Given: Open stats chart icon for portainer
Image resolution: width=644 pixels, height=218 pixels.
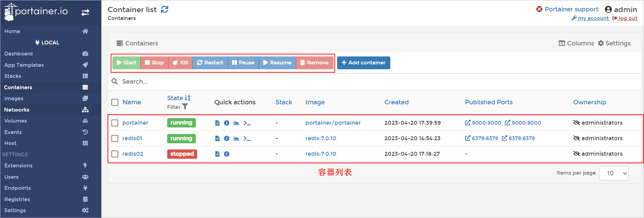Looking at the screenshot, I should (x=237, y=123).
